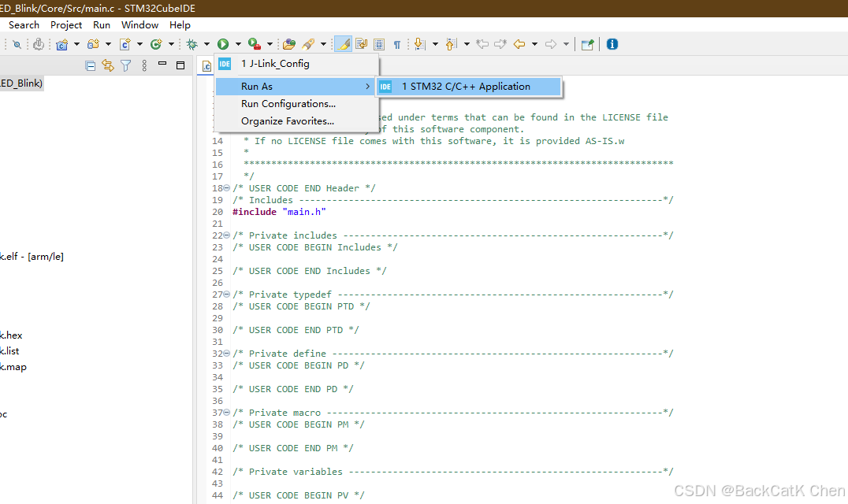Collapse fold marker at line 18
The width and height of the screenshot is (848, 504).
[227, 188]
